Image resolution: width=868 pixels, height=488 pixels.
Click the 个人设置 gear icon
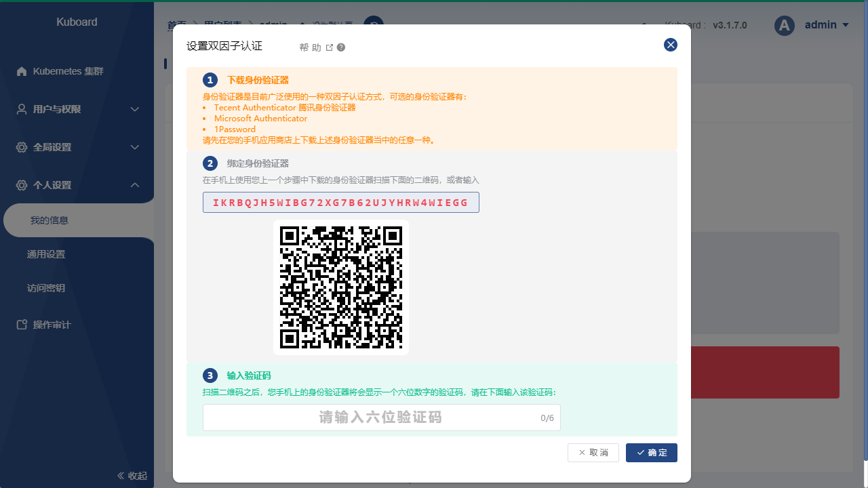click(x=21, y=185)
